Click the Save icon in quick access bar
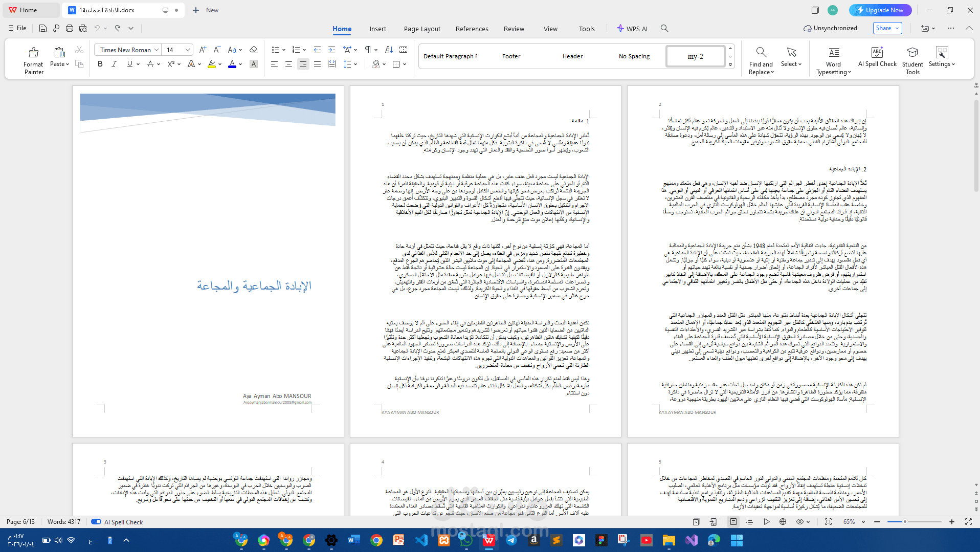 (43, 28)
